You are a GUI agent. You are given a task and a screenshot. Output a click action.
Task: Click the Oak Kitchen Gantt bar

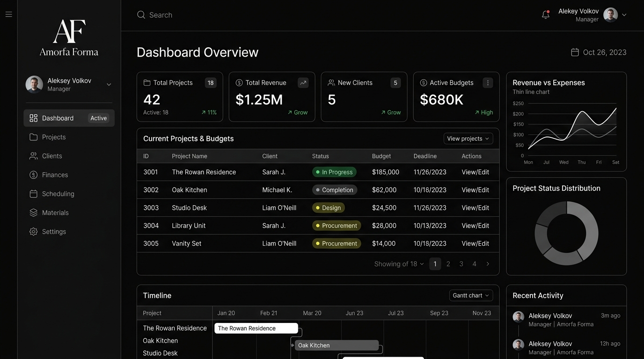337,345
